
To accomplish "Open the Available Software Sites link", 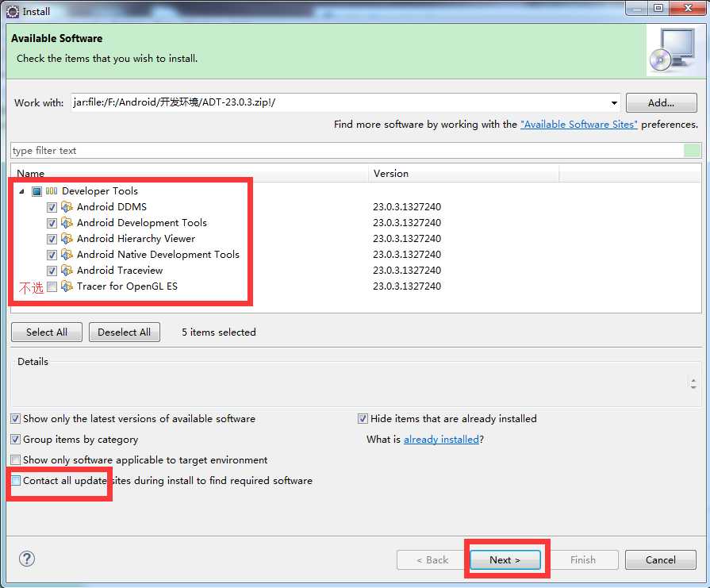I will 578,125.
